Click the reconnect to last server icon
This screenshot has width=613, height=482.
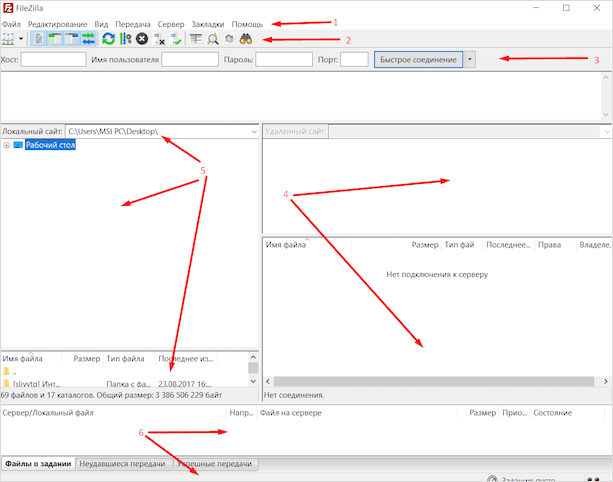pyautogui.click(x=176, y=39)
